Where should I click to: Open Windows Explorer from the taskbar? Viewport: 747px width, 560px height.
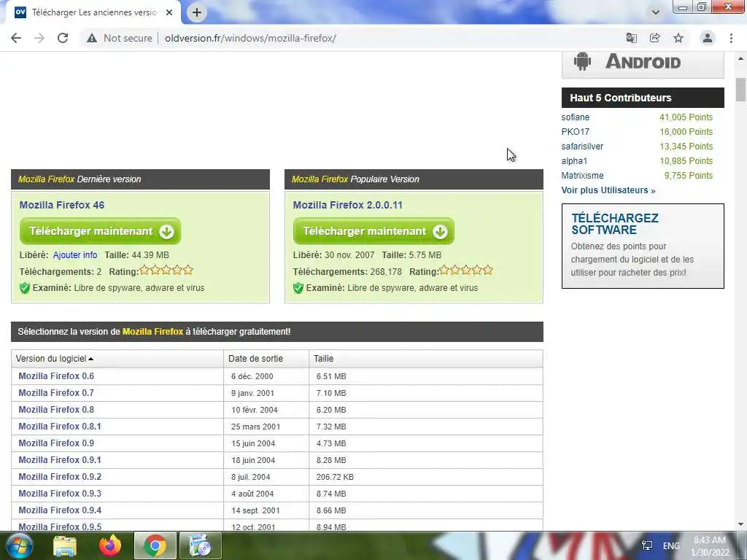[x=65, y=545]
